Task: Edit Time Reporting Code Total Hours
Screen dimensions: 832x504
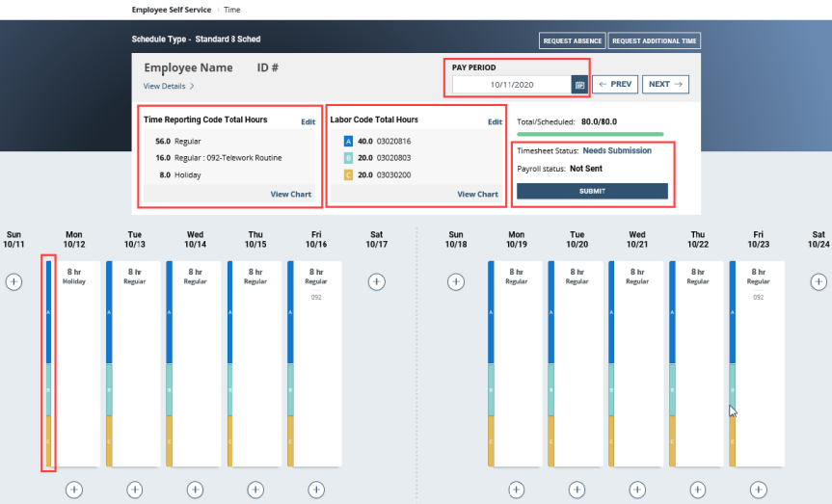Action: pos(308,122)
